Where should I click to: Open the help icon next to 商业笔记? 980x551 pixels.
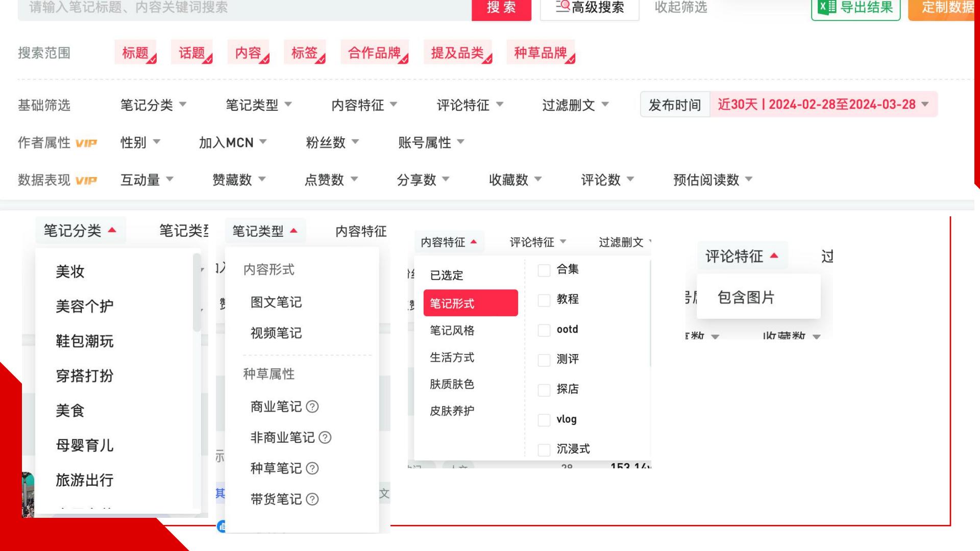(312, 407)
